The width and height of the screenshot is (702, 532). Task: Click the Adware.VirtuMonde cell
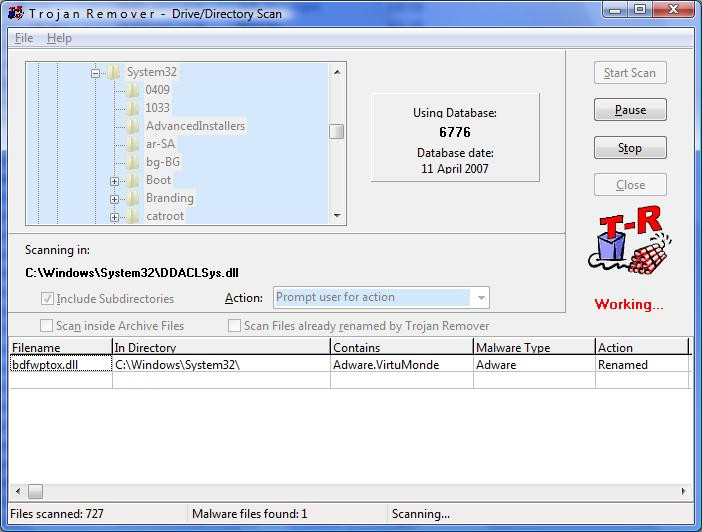pyautogui.click(x=402, y=365)
